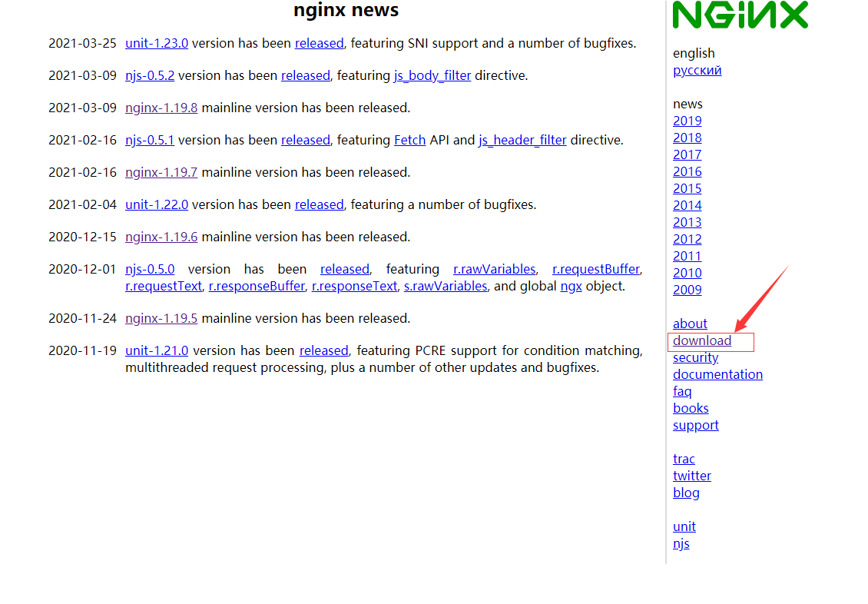Go to the support page
Image resolution: width=868 pixels, height=604 pixels.
[x=695, y=425]
